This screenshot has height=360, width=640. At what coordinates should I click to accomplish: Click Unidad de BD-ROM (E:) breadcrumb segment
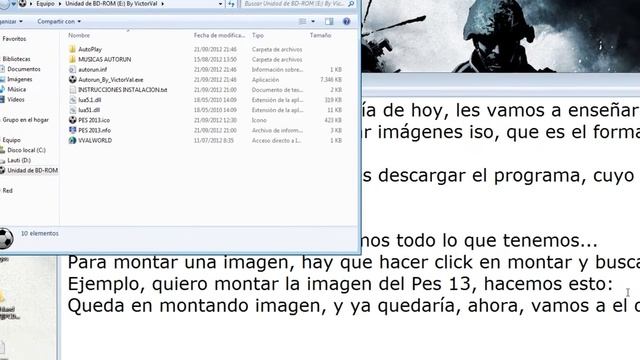[x=111, y=4]
